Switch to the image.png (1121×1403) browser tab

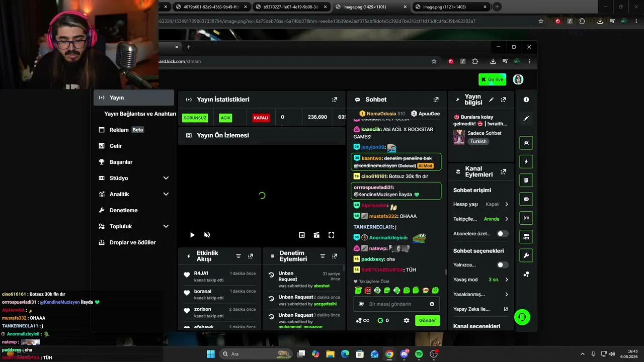(451, 7)
